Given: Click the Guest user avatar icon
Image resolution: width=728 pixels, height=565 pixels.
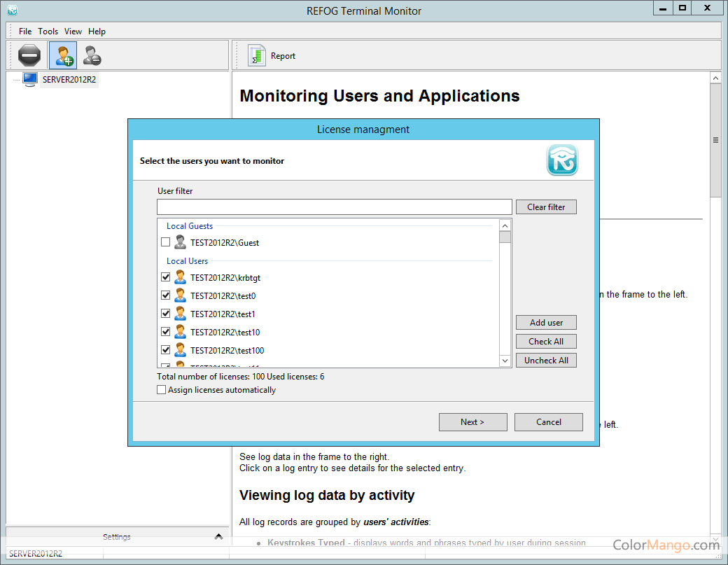Looking at the screenshot, I should (x=180, y=242).
